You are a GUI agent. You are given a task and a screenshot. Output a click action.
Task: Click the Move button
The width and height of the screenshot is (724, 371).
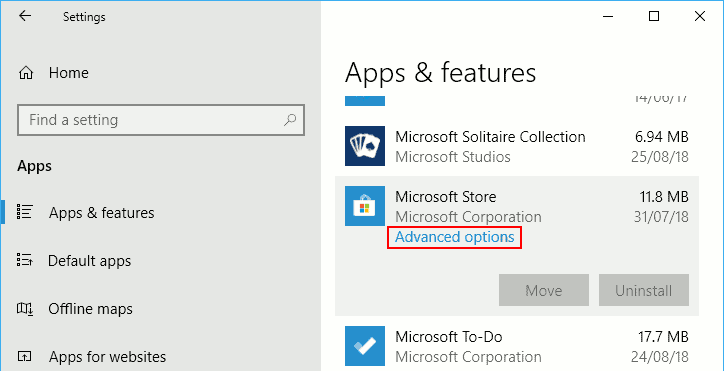pyautogui.click(x=544, y=290)
